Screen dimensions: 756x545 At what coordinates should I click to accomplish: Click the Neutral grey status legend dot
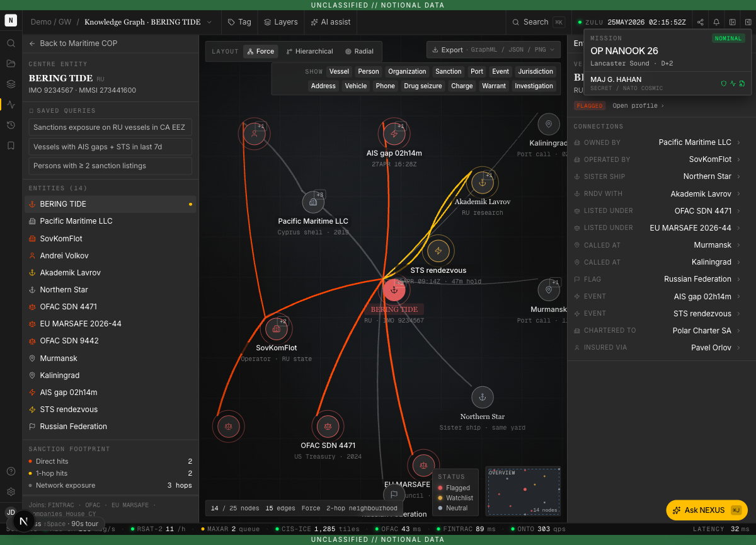coord(440,508)
